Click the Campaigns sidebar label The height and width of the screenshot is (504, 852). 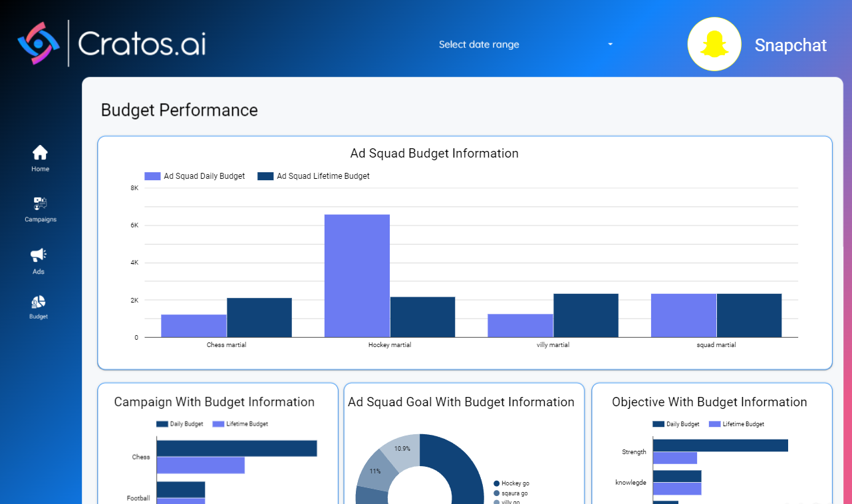(x=41, y=219)
